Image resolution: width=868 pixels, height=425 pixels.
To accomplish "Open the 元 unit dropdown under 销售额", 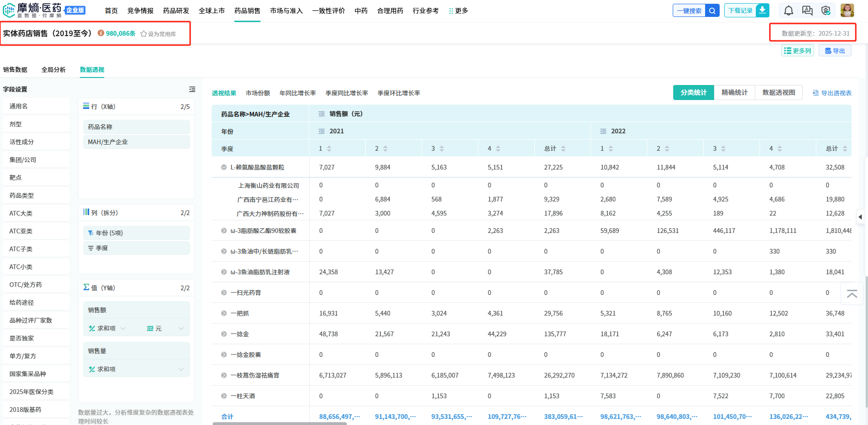I will click(181, 328).
